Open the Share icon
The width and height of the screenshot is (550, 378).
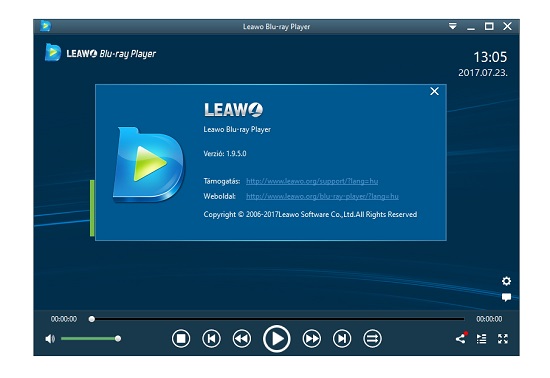(x=461, y=338)
